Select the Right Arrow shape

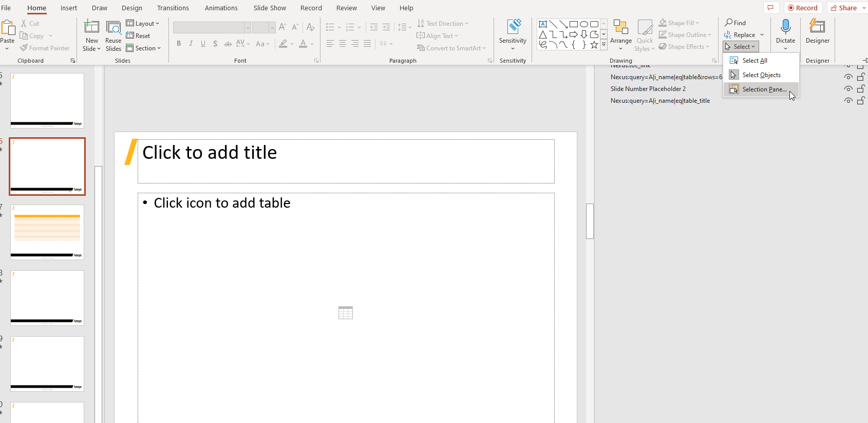tap(574, 34)
